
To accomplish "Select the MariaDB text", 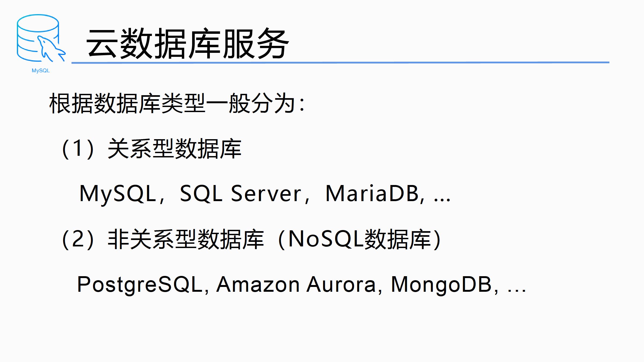I will click(x=372, y=194).
